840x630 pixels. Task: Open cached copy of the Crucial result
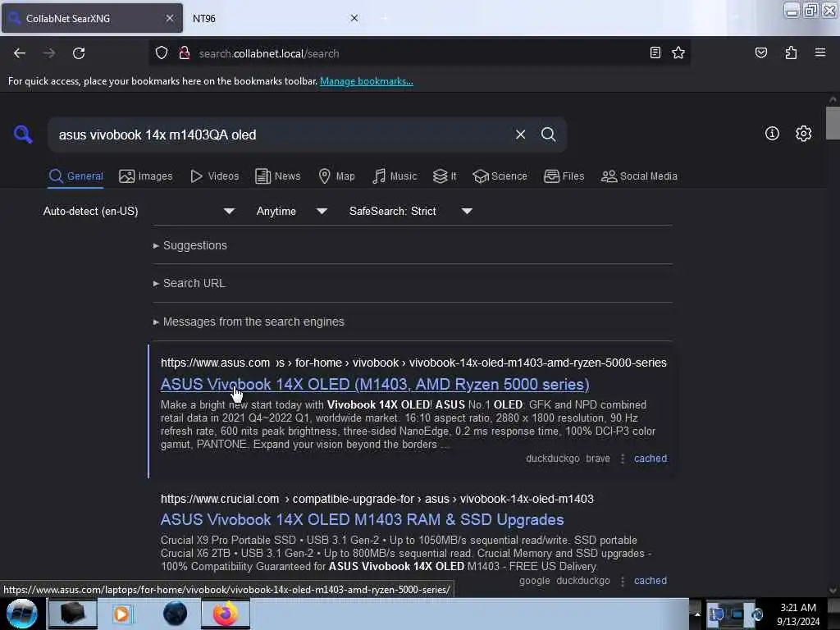tap(651, 581)
